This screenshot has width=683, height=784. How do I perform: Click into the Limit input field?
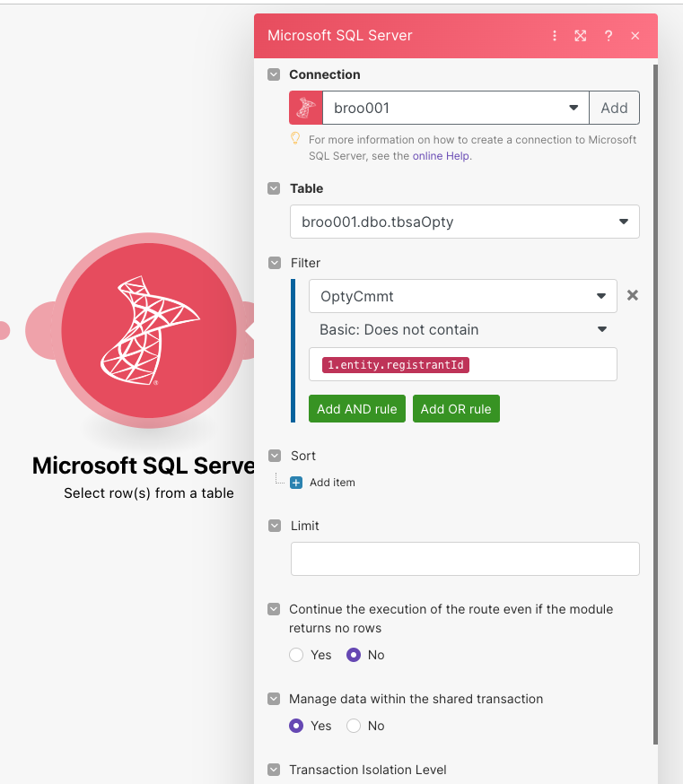(x=464, y=558)
